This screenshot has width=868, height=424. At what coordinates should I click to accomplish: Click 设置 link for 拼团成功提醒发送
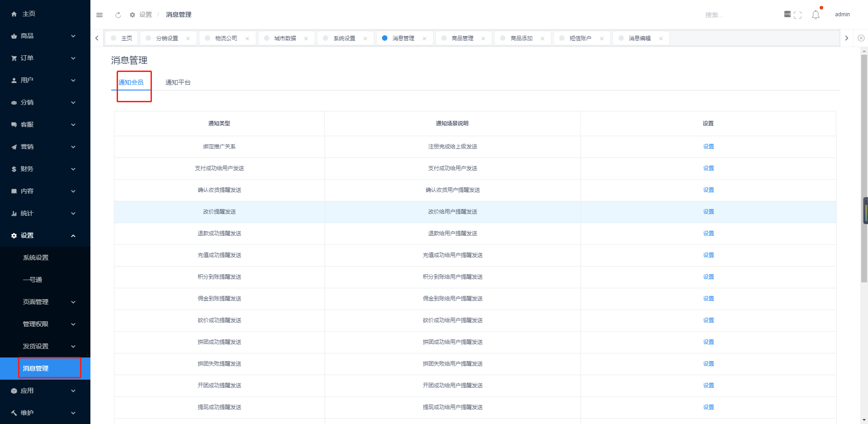pos(708,342)
